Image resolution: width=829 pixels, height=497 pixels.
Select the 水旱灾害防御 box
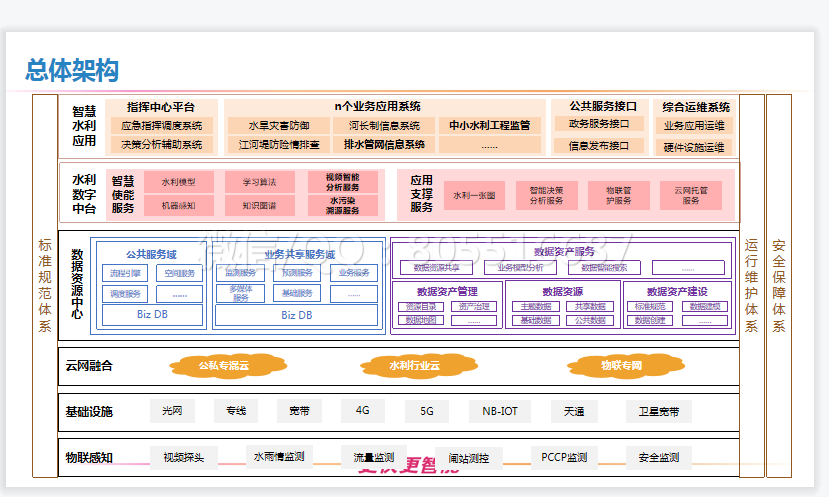click(x=279, y=126)
